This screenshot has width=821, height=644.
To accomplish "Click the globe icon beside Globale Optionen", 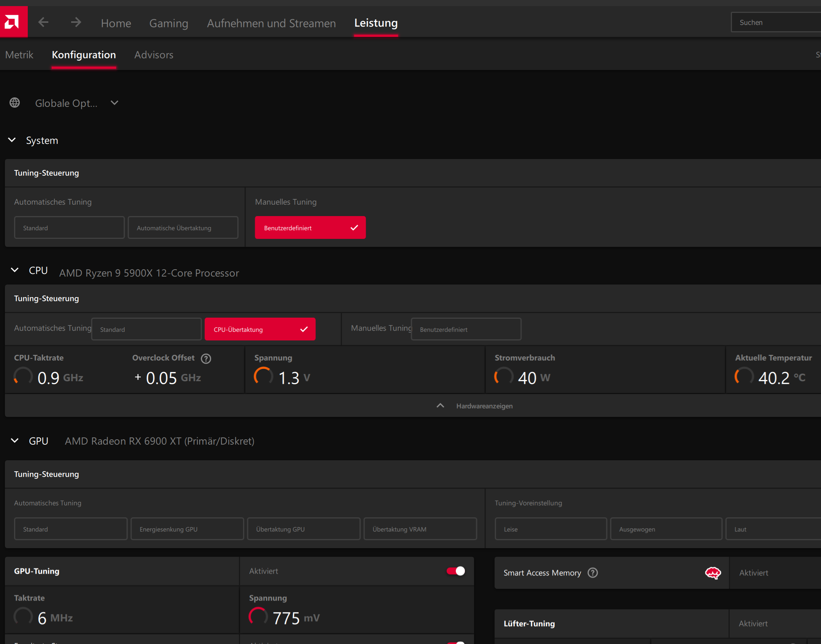I will [x=14, y=103].
